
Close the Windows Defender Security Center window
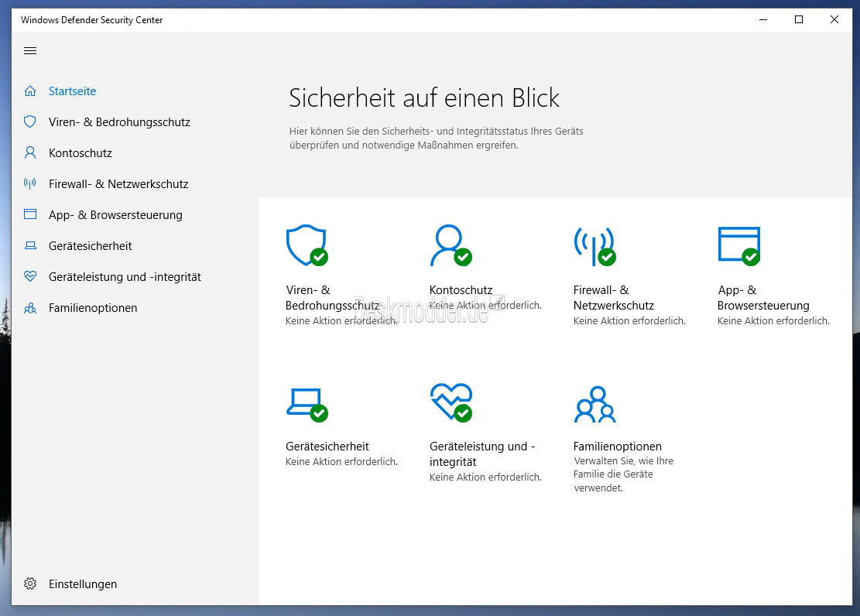tap(834, 20)
